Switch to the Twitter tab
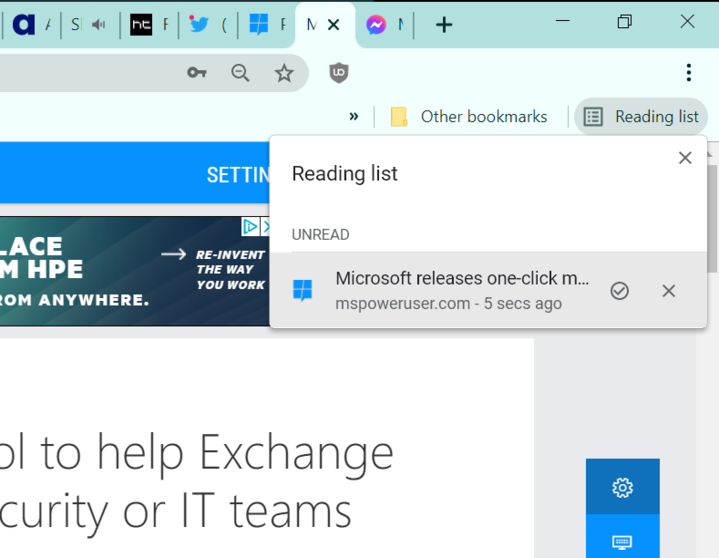Viewport: 719px width, 558px height. pos(208,25)
